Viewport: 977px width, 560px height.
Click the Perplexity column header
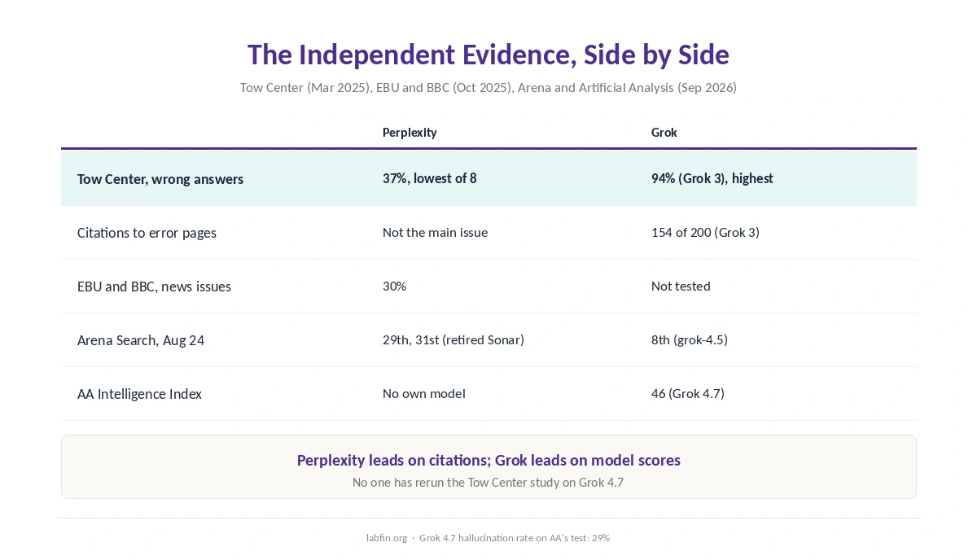[410, 132]
